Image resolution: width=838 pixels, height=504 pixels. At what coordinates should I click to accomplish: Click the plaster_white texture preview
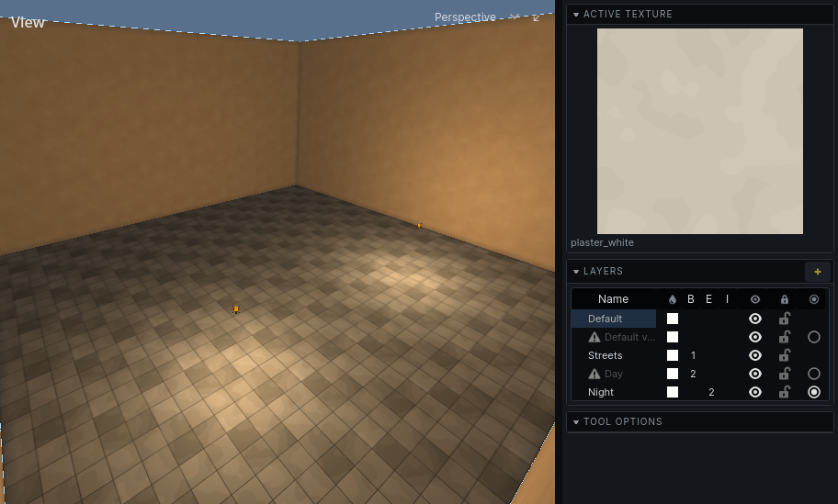tap(699, 131)
